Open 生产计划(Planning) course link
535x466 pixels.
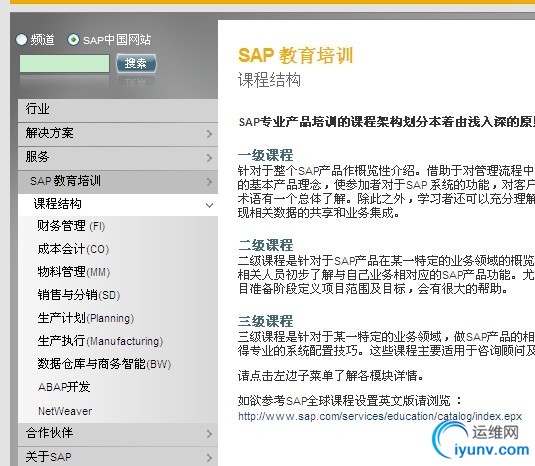pos(86,318)
